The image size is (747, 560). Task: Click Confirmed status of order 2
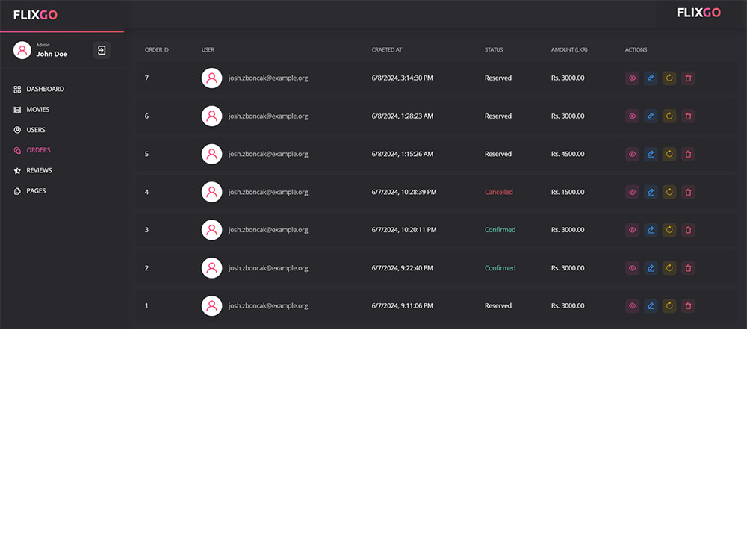[500, 268]
